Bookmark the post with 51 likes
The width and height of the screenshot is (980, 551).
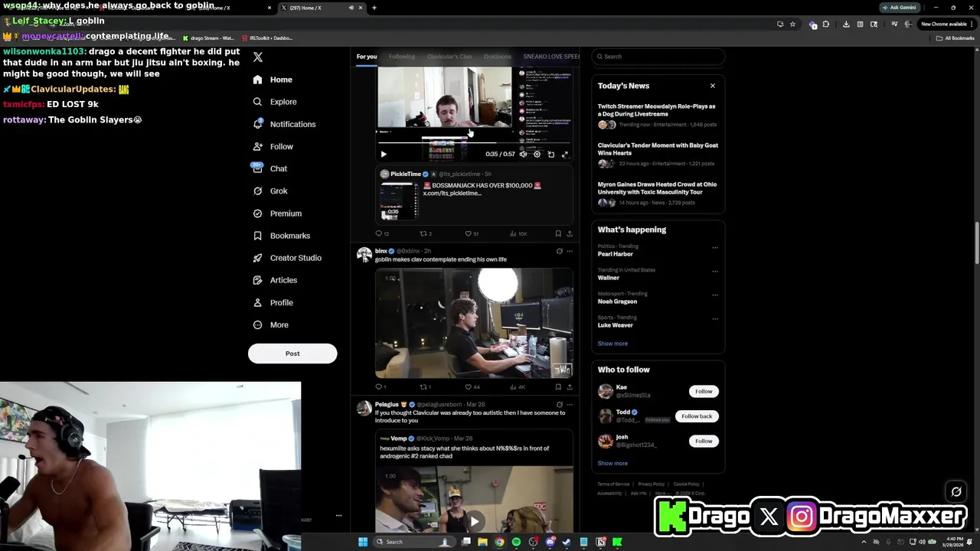click(558, 233)
